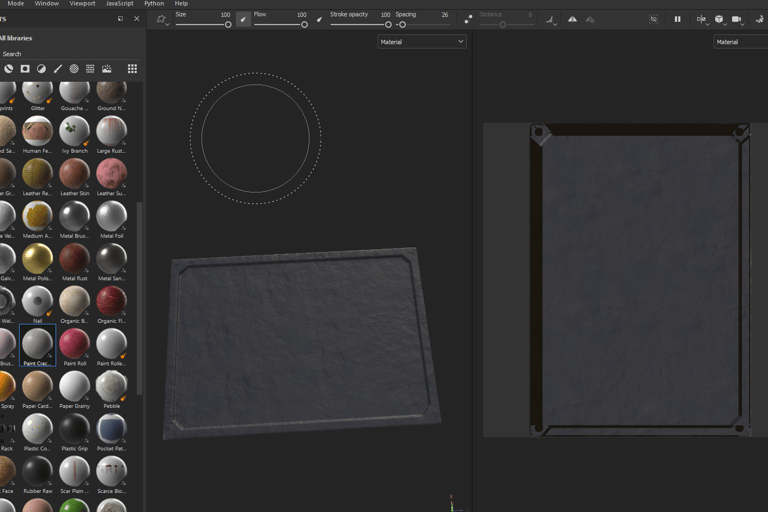Image resolution: width=768 pixels, height=512 pixels.
Task: Click the camera view icon
Action: coord(737,19)
